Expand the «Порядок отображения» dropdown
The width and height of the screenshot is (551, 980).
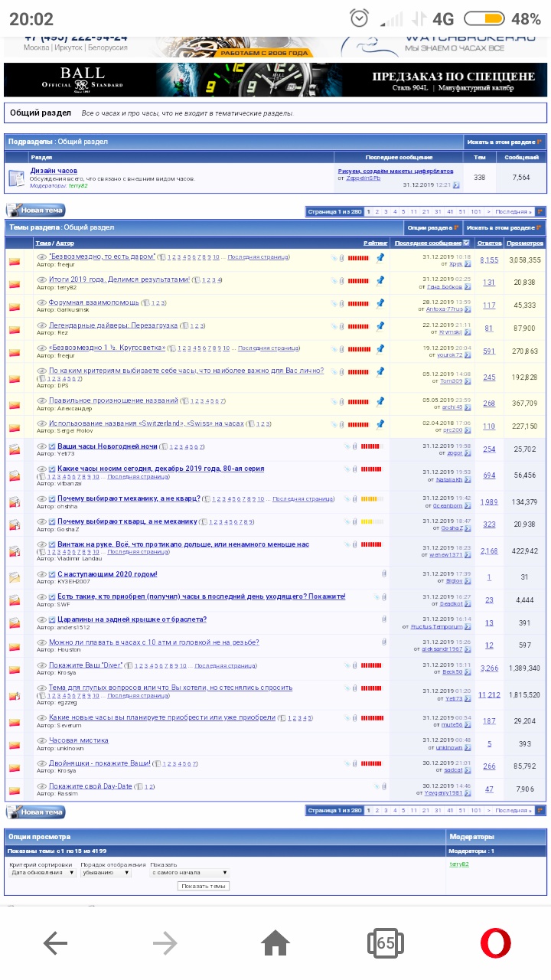pyautogui.click(x=106, y=872)
